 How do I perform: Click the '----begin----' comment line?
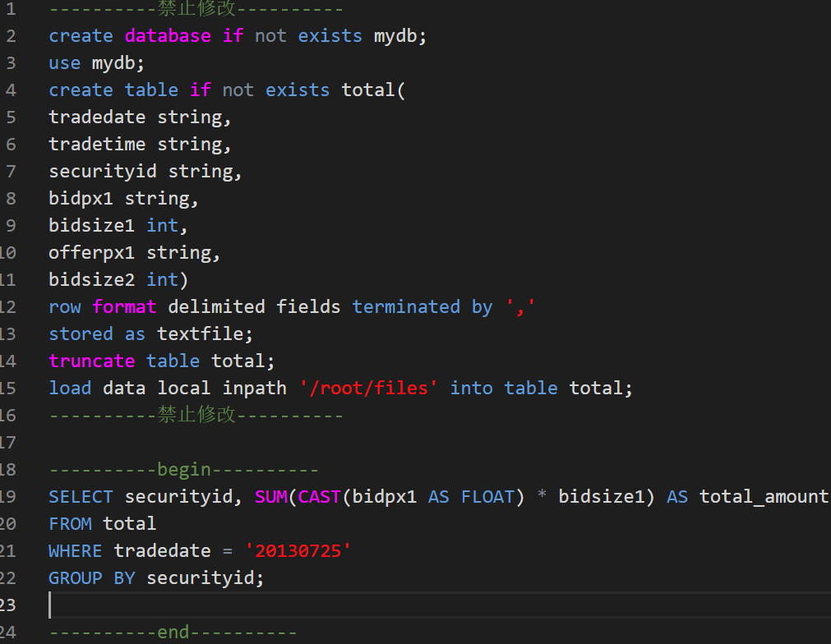(x=183, y=470)
